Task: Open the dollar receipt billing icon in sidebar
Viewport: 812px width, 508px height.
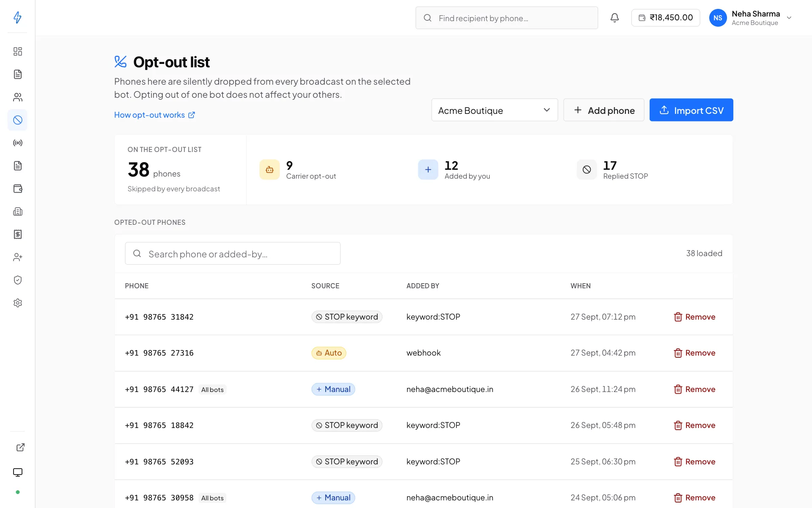Action: (x=17, y=234)
